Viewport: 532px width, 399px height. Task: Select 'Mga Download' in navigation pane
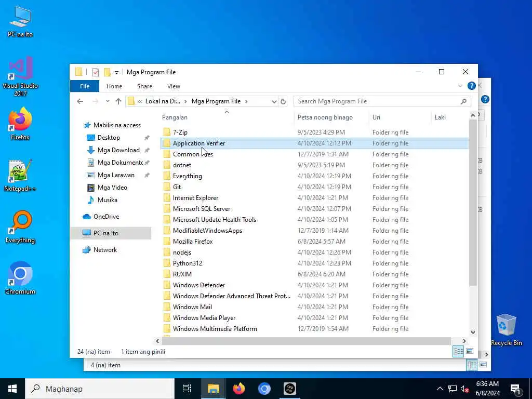(x=118, y=150)
